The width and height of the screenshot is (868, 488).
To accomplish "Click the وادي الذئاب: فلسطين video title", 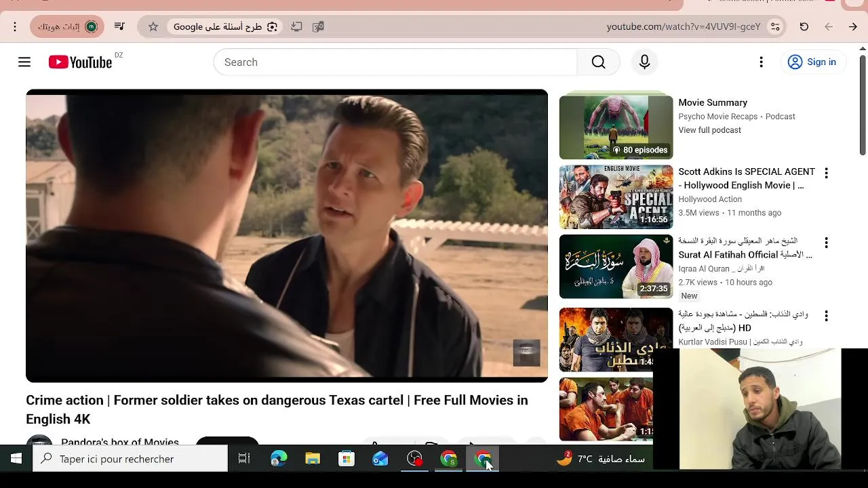I will (x=743, y=321).
